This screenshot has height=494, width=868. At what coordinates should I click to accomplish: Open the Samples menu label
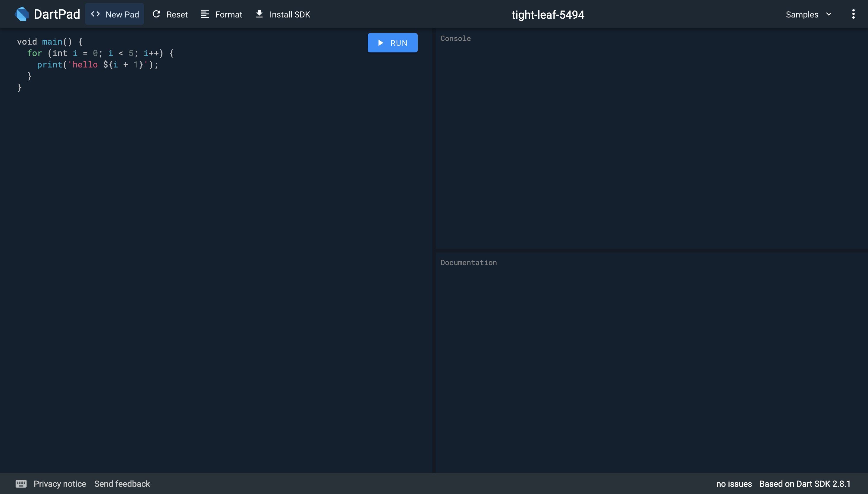coord(802,14)
